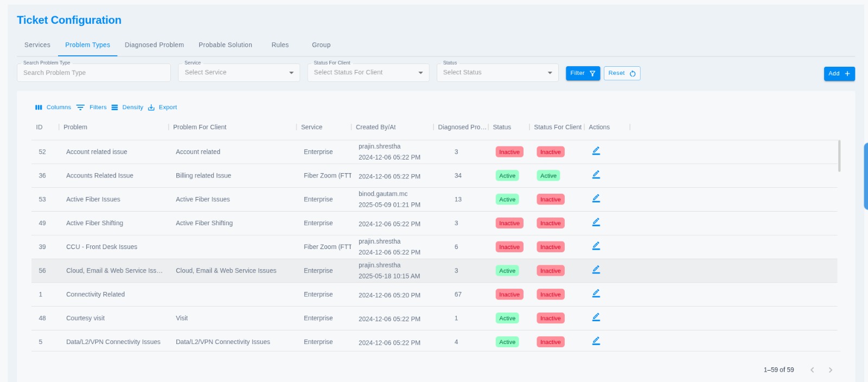Sort by the Status column header
Viewport: 868px width, 382px height.
click(502, 127)
